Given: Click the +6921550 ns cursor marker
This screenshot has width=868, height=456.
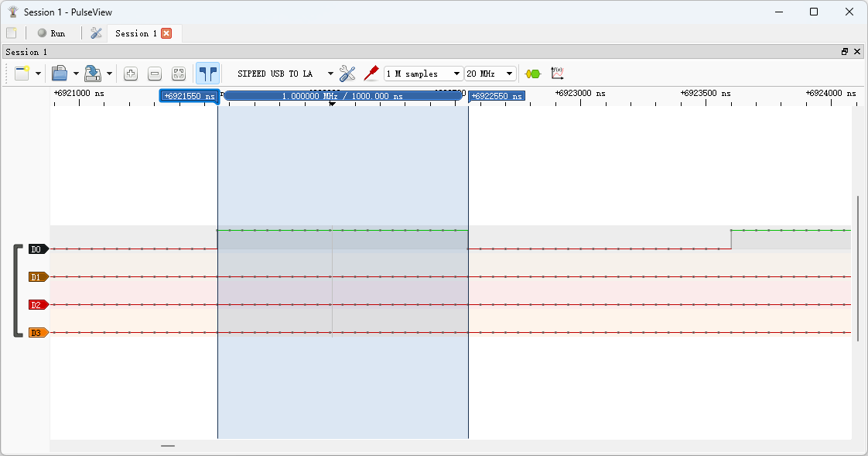Looking at the screenshot, I should [x=190, y=96].
